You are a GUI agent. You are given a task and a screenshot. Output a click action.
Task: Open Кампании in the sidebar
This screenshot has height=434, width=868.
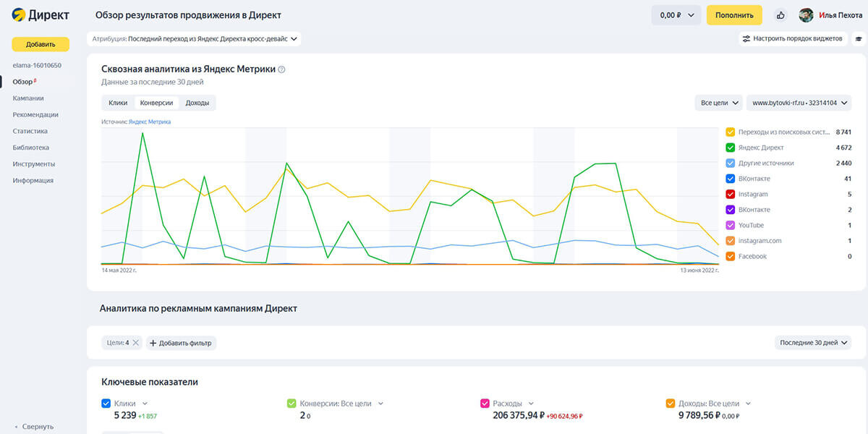28,98
